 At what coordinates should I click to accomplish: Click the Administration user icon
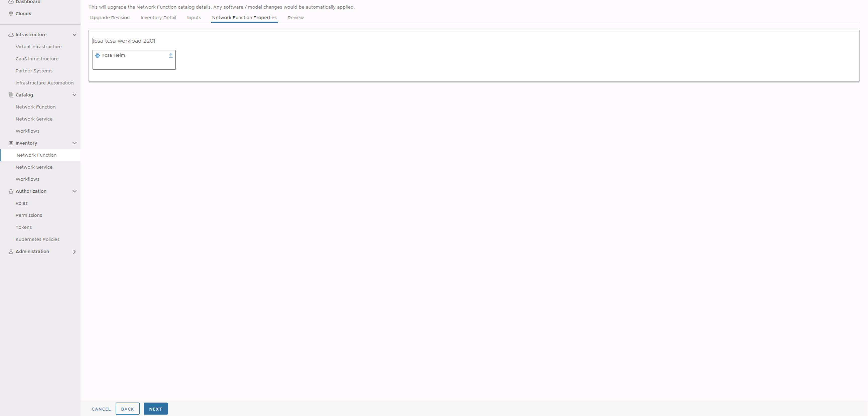click(11, 252)
